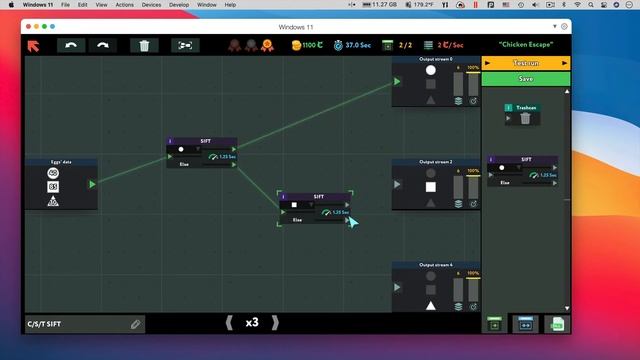Image resolution: width=640 pixels, height=360 pixels.
Task: Click palette SIFT node speed gauge
Action: click(x=533, y=175)
